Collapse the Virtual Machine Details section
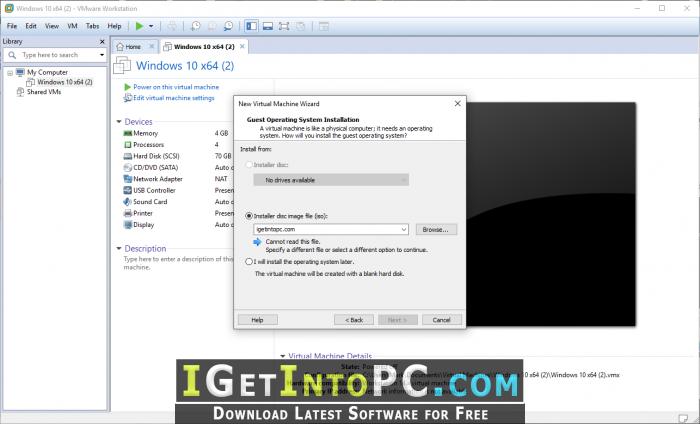This screenshot has width=700, height=424. [283, 356]
